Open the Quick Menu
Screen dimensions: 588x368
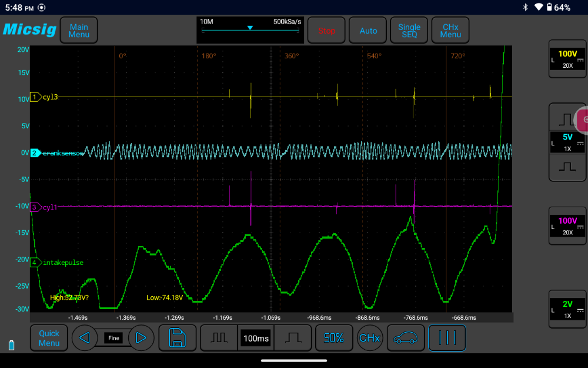click(49, 338)
